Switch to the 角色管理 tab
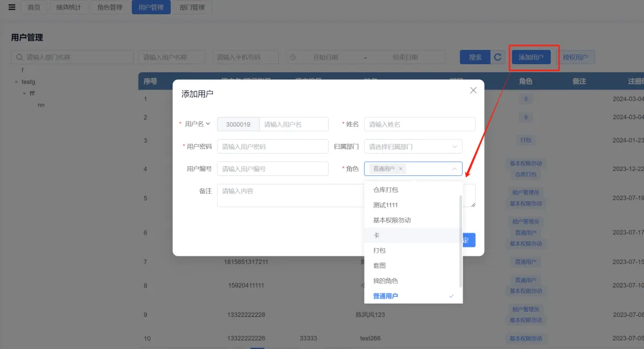Image resolution: width=644 pixels, height=349 pixels. coord(109,7)
